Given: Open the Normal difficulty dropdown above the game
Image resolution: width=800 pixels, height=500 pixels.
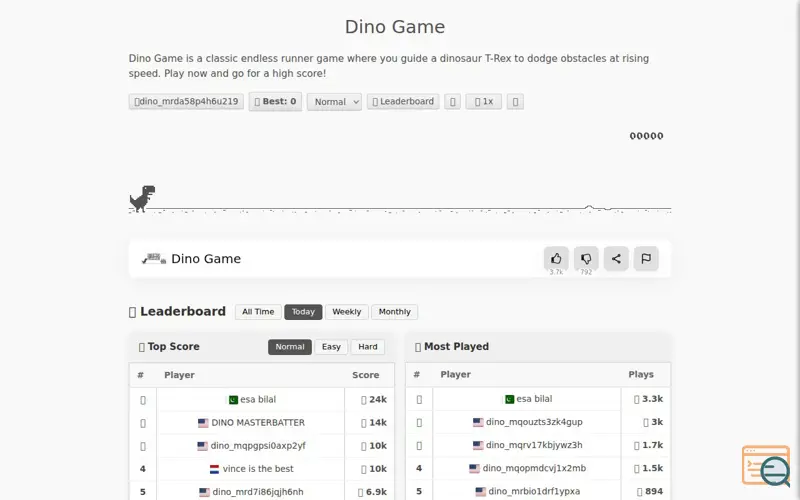Looking at the screenshot, I should 334,102.
